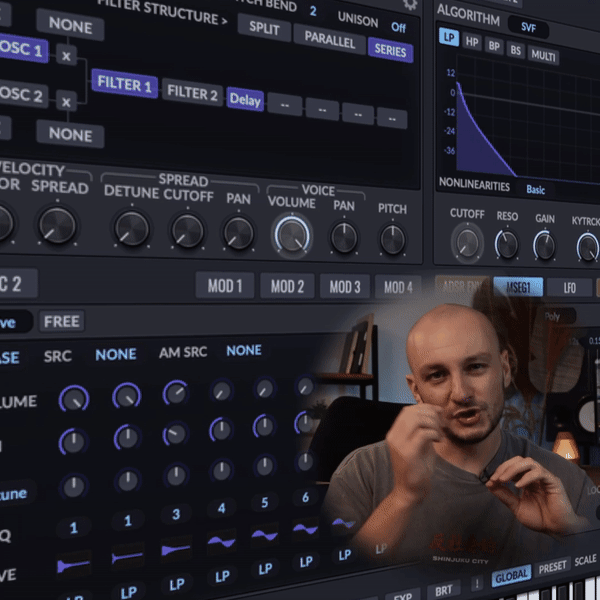Click the VOICE VOLUME knob

(292, 236)
